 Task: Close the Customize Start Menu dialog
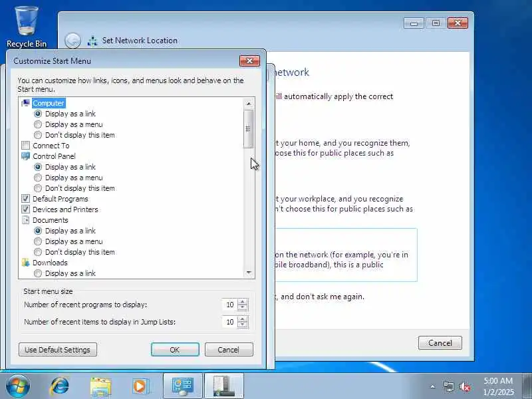click(x=250, y=61)
